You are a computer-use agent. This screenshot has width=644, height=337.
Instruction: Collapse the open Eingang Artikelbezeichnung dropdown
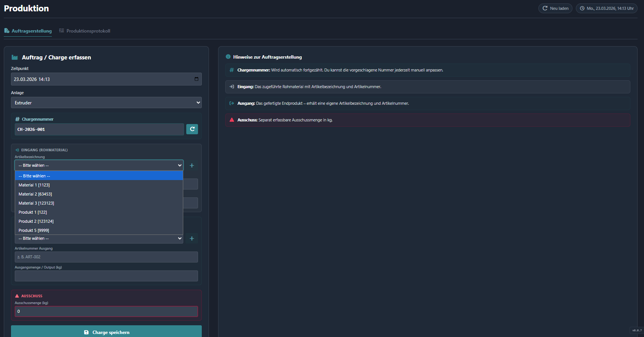click(x=99, y=165)
